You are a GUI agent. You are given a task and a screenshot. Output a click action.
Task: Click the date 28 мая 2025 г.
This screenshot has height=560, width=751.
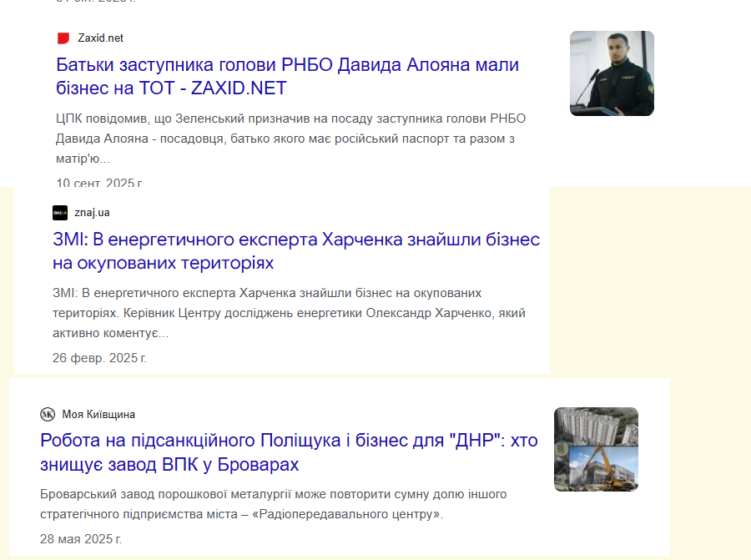point(81,538)
